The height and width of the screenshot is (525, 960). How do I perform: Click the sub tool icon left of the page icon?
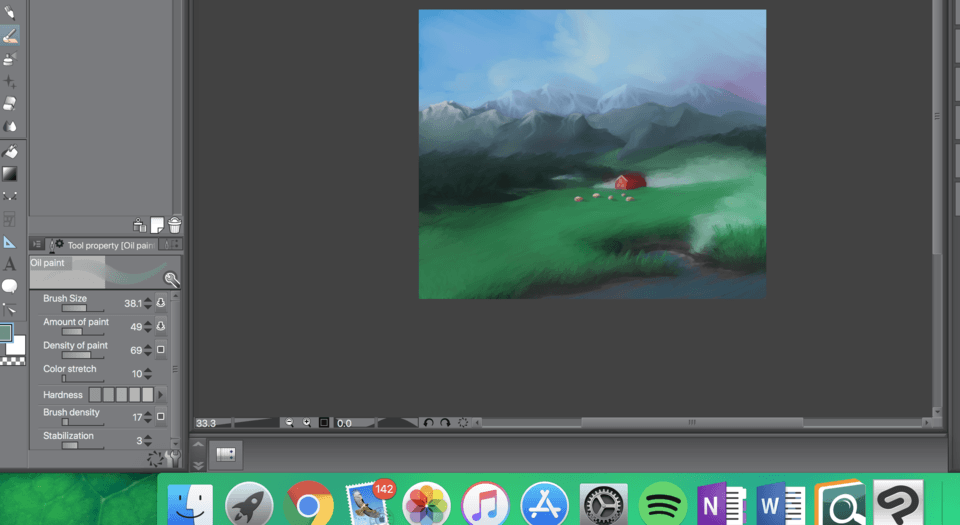click(x=140, y=225)
